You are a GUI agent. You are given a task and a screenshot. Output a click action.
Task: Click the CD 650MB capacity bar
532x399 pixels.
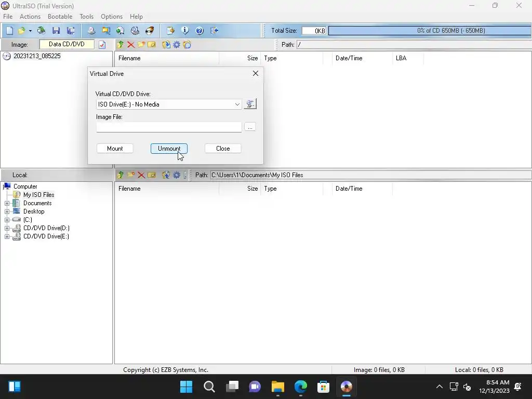430,31
